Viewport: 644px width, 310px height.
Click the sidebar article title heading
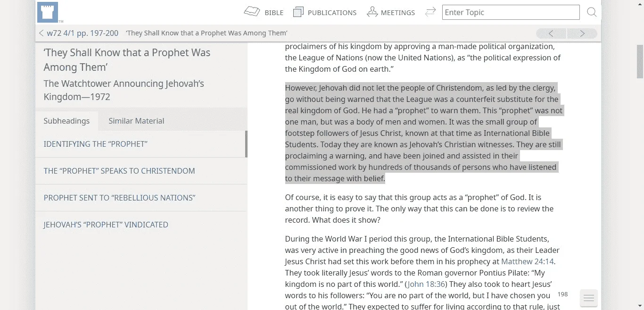click(127, 60)
